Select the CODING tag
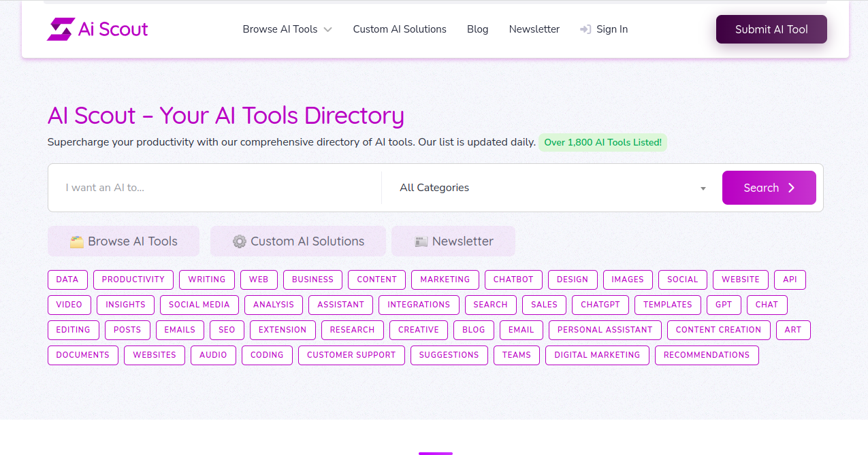This screenshot has height=455, width=868. pos(267,355)
